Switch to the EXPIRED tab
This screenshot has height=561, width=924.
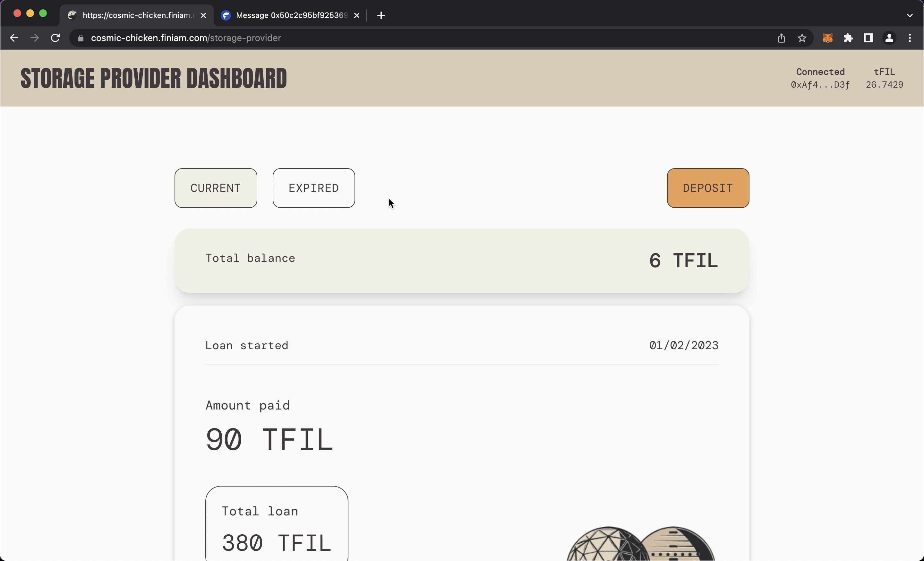click(x=313, y=188)
